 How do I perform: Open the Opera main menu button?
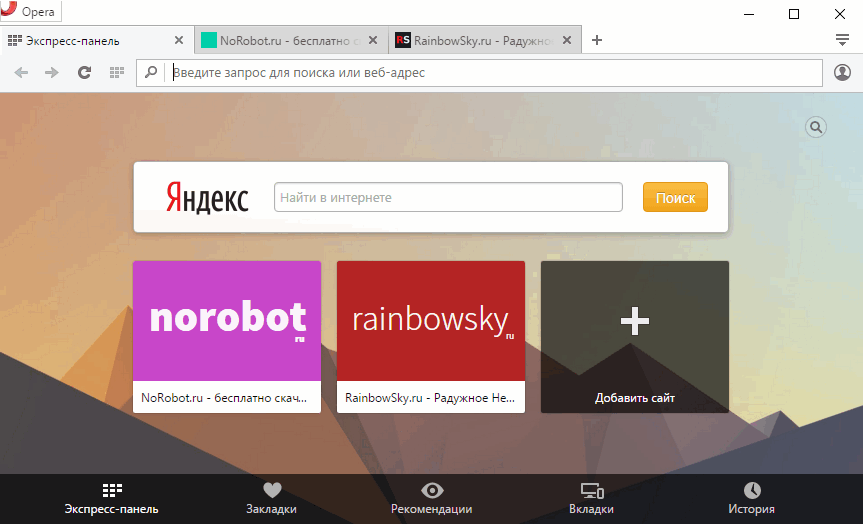pyautogui.click(x=30, y=11)
